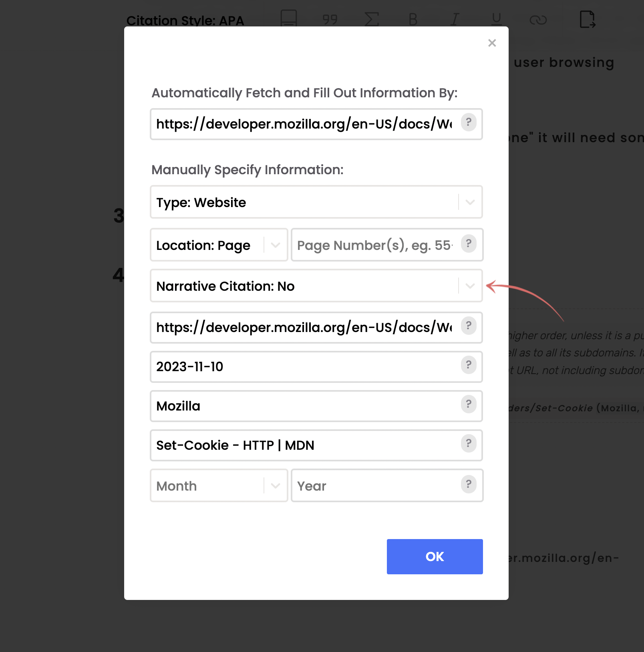Open help icon for manual URL field

coord(469,325)
